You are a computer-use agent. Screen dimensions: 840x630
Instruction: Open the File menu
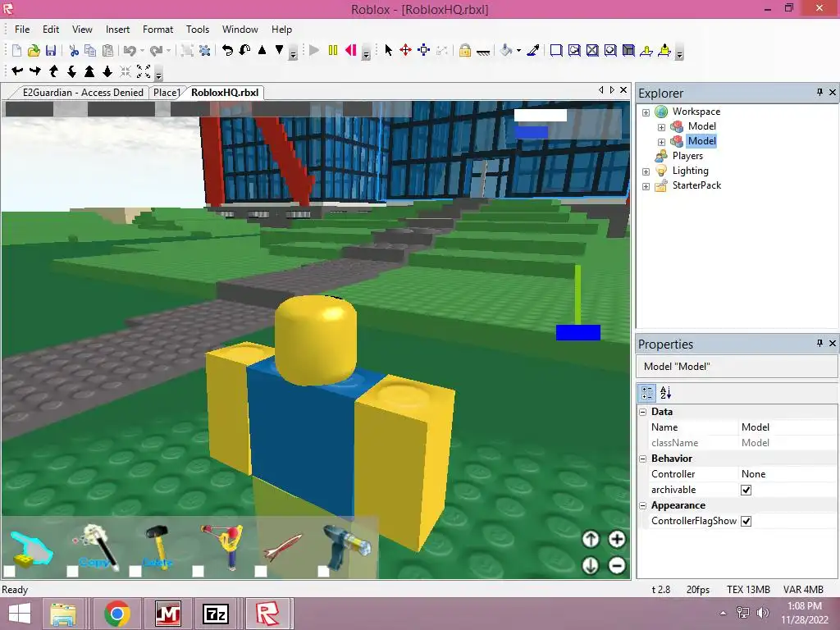coord(22,30)
